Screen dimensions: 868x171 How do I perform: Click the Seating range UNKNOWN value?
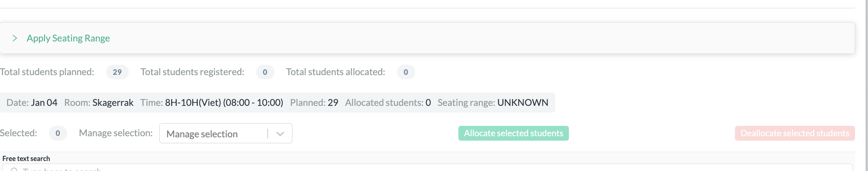pyautogui.click(x=523, y=103)
